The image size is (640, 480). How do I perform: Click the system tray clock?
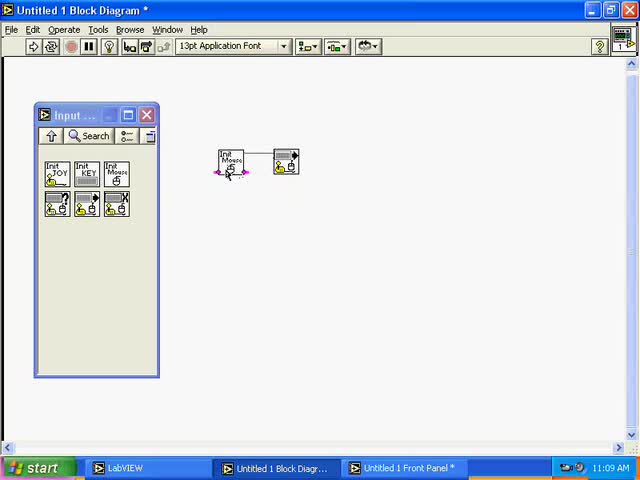pos(611,468)
